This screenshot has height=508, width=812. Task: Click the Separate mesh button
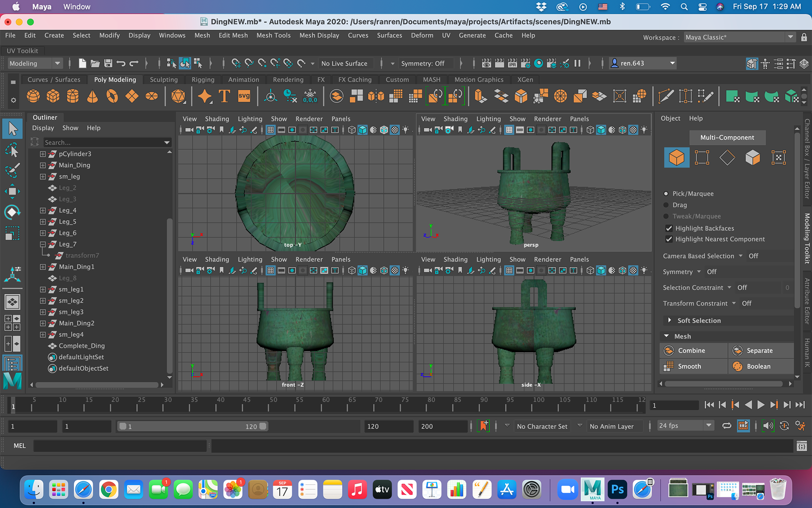coord(761,351)
